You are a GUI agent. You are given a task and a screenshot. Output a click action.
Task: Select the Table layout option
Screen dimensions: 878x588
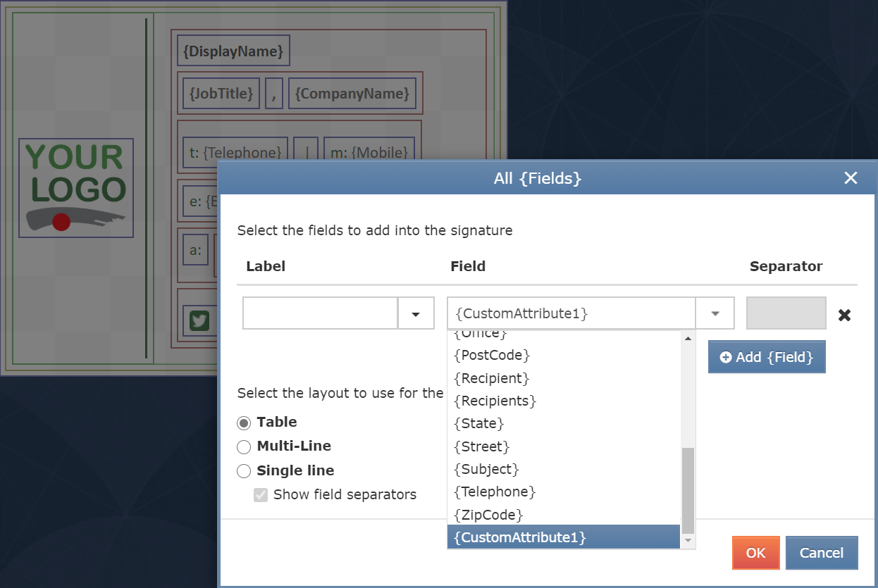[x=244, y=423]
